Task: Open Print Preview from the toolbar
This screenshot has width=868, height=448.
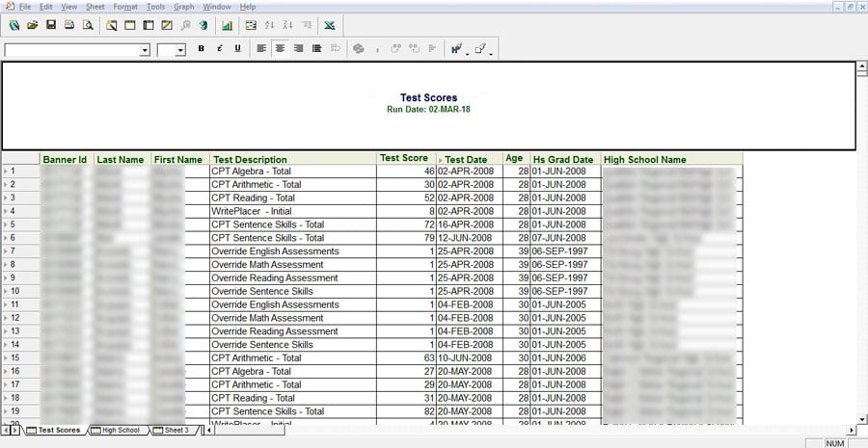Action: pyautogui.click(x=88, y=24)
